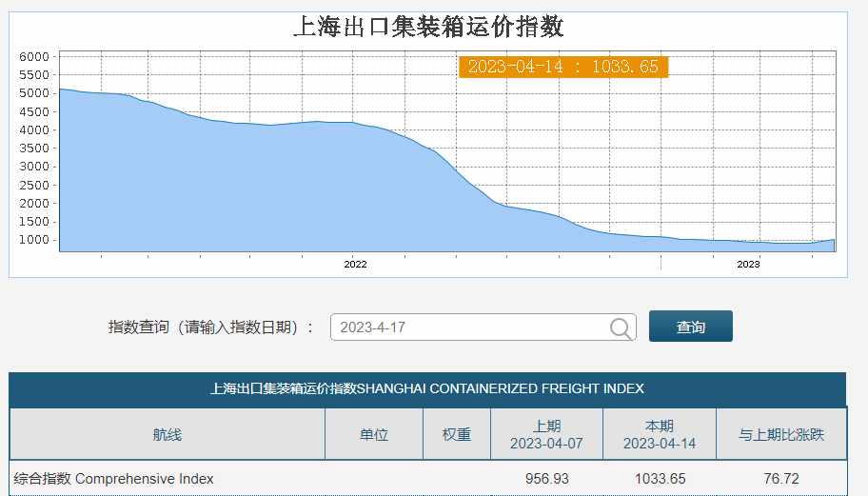Click the 2022 x-axis label
The image size is (868, 496).
355,264
